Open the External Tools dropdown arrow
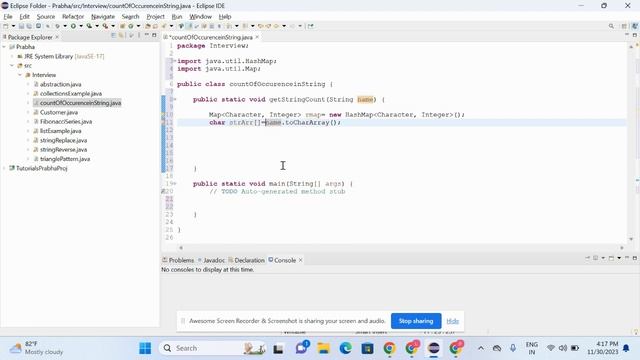Image resolution: width=640 pixels, height=360 pixels. pyautogui.click(x=113, y=26)
